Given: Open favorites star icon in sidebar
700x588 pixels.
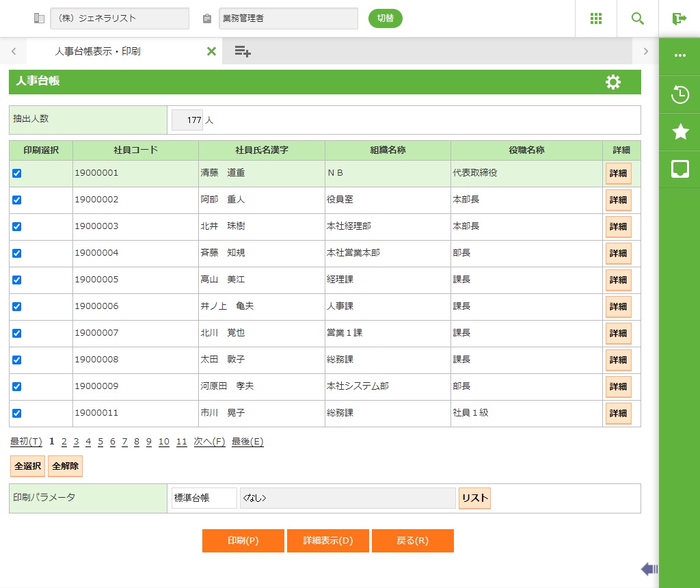Looking at the screenshot, I should click(679, 132).
